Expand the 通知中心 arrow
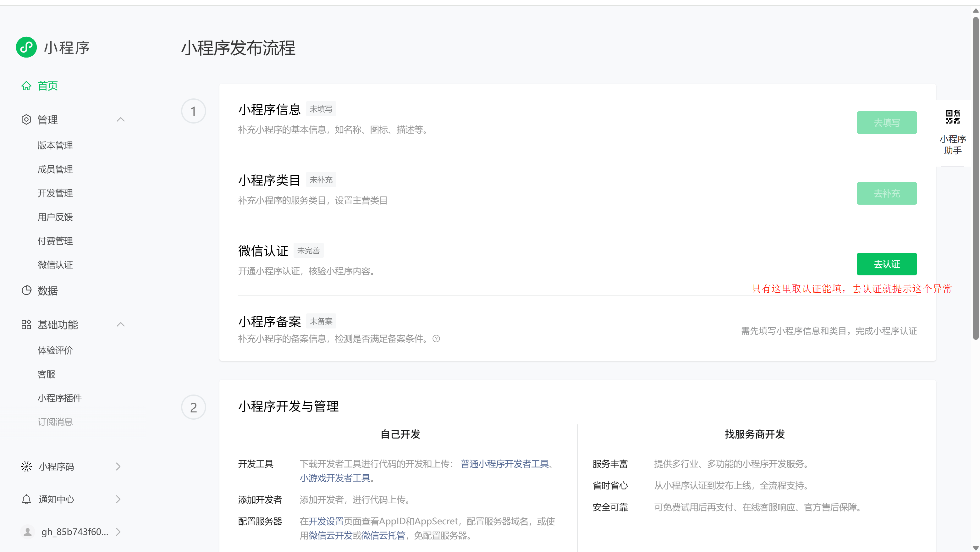980x552 pixels. click(x=118, y=499)
